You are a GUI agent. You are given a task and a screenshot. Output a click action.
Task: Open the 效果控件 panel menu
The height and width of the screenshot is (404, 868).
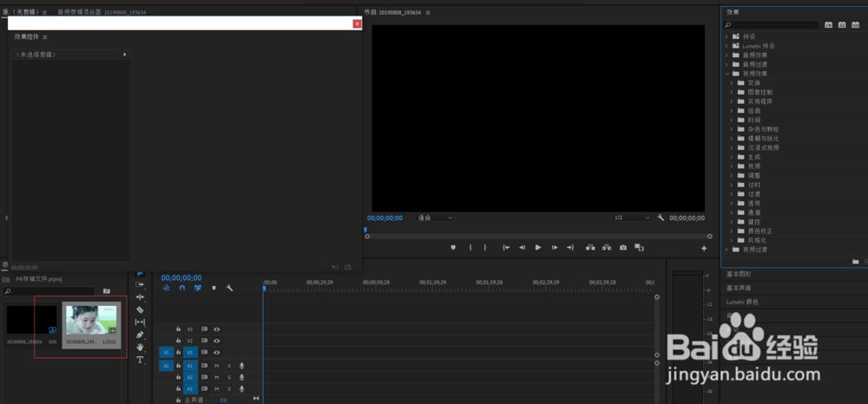pyautogui.click(x=45, y=37)
